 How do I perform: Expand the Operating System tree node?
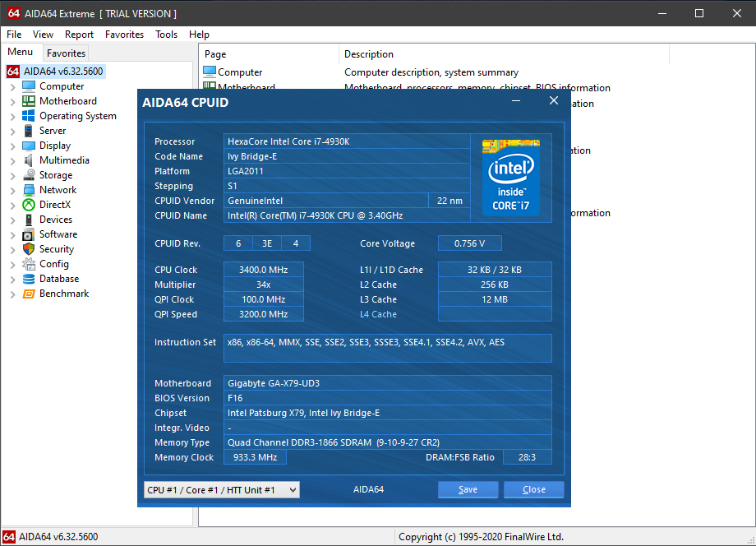[x=13, y=116]
